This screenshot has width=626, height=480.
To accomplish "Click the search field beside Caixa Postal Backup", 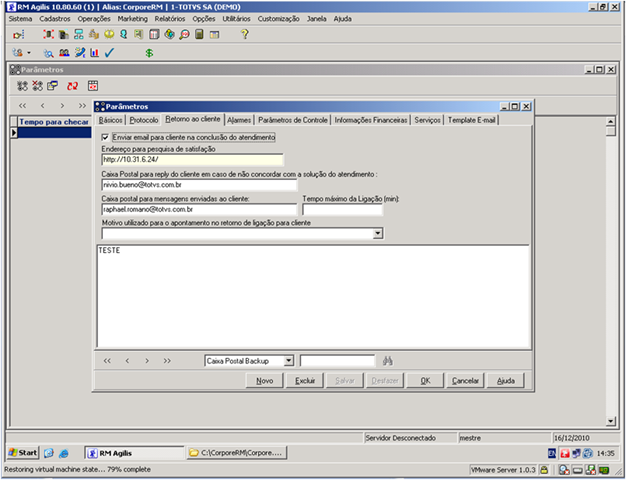I will point(337,361).
